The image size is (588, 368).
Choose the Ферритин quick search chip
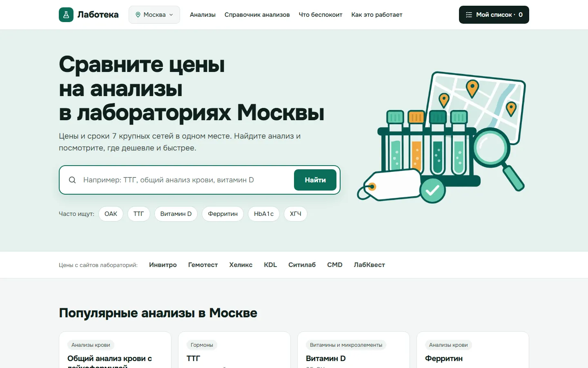click(x=223, y=214)
